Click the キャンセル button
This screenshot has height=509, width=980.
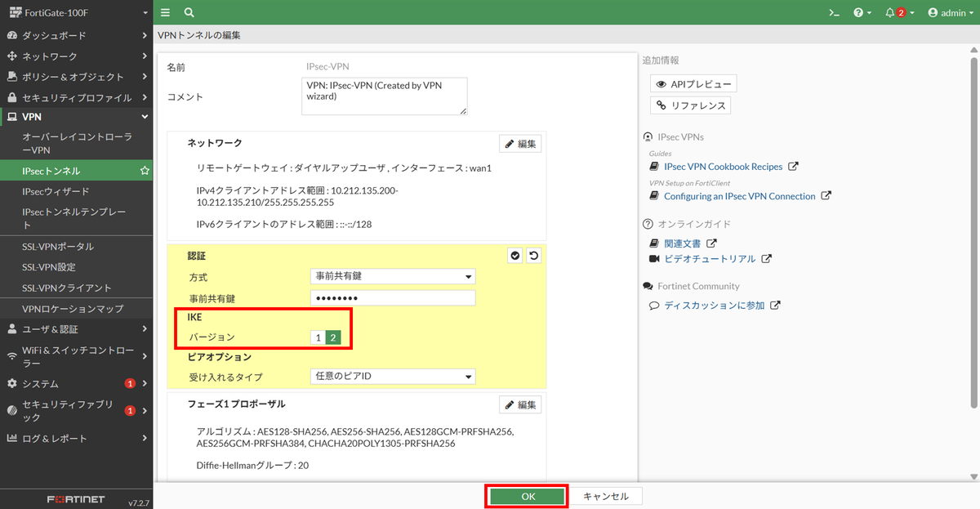(x=606, y=496)
